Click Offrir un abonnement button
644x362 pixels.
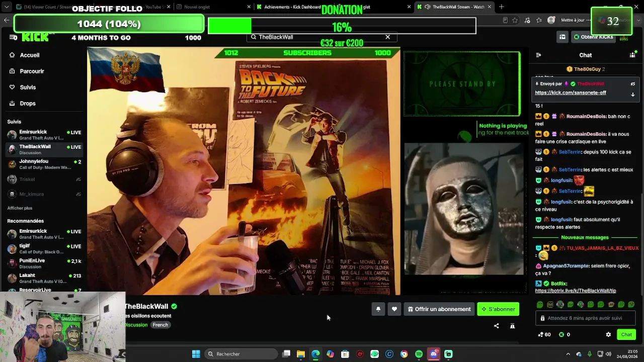pos(439,309)
